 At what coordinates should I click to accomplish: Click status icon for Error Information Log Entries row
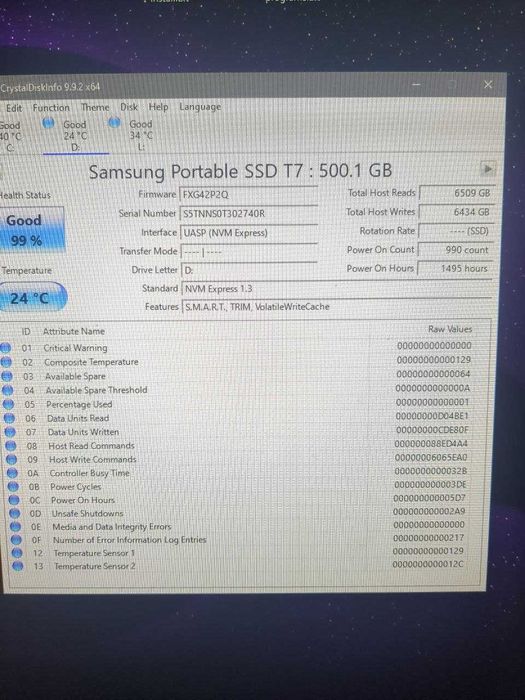point(17,540)
